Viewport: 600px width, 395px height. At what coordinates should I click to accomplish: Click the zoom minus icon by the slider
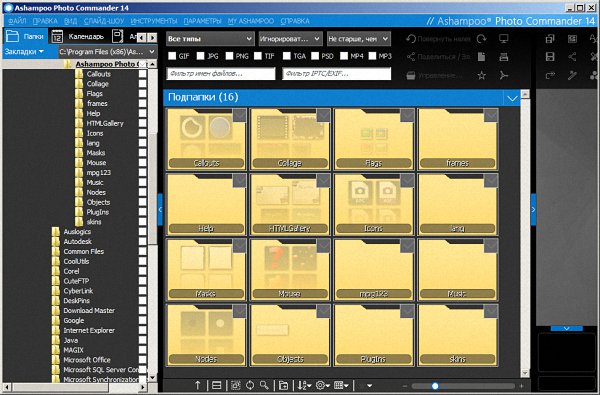[x=405, y=386]
